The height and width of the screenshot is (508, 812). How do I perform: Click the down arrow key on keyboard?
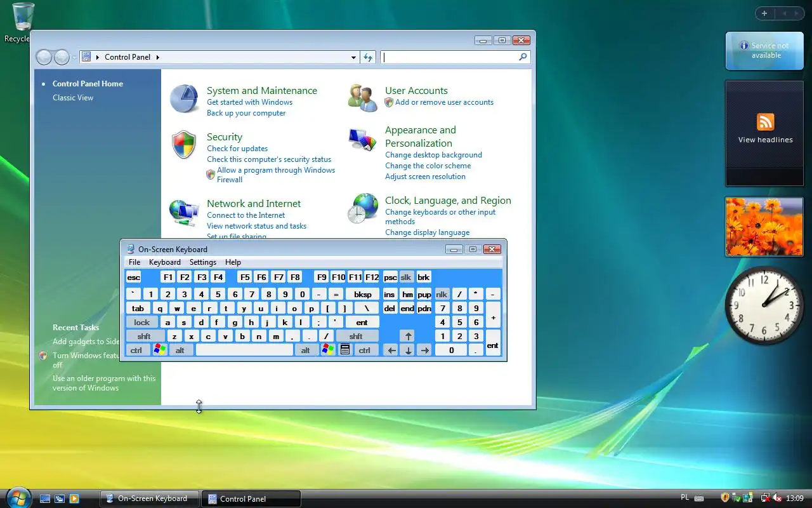(x=408, y=350)
